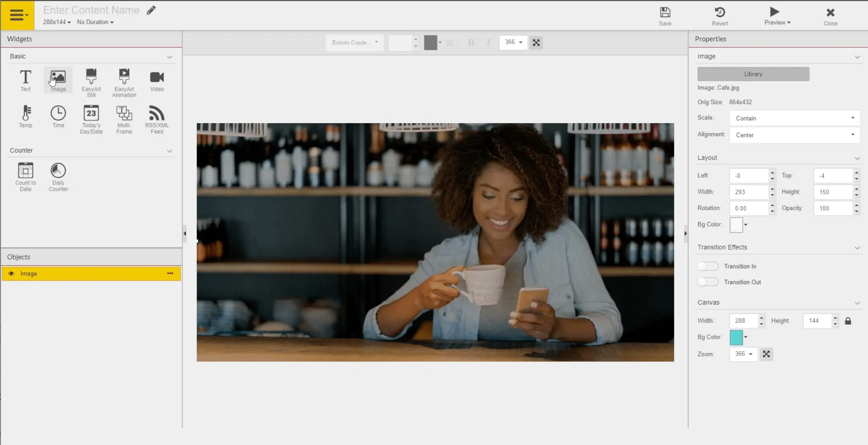
Task: Insert the Daily Counter widget
Action: 58,177
